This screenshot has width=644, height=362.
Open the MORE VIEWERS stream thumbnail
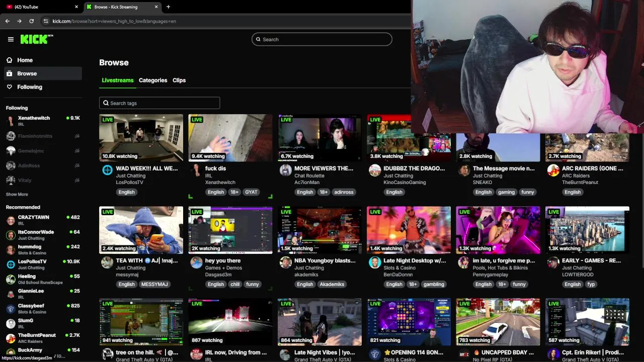[x=319, y=138]
